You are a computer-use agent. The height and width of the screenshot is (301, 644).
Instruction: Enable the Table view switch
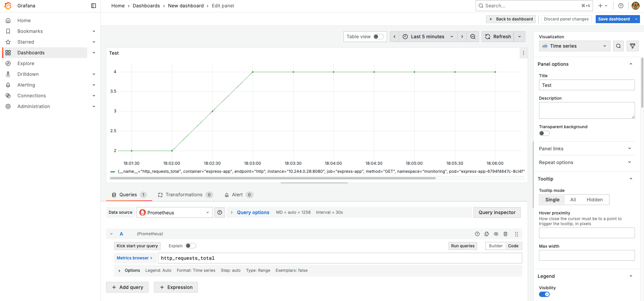pyautogui.click(x=379, y=37)
